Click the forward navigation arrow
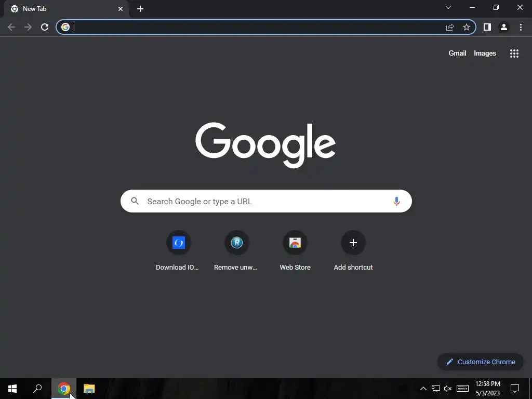 28,27
